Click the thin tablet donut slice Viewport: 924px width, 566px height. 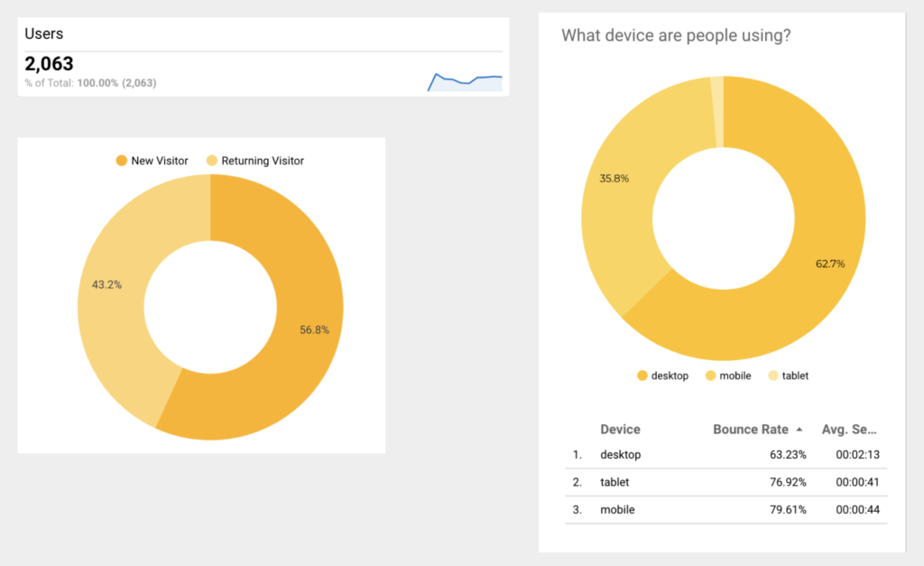pos(716,112)
